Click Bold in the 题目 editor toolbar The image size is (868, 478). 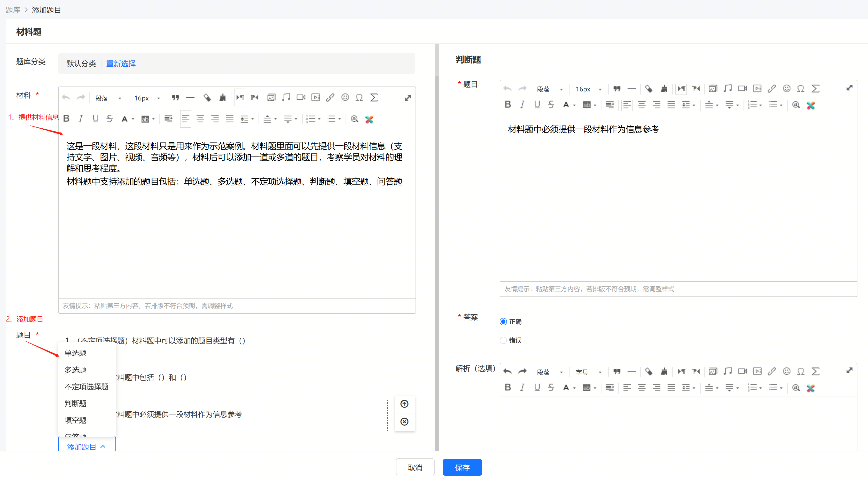pyautogui.click(x=508, y=104)
